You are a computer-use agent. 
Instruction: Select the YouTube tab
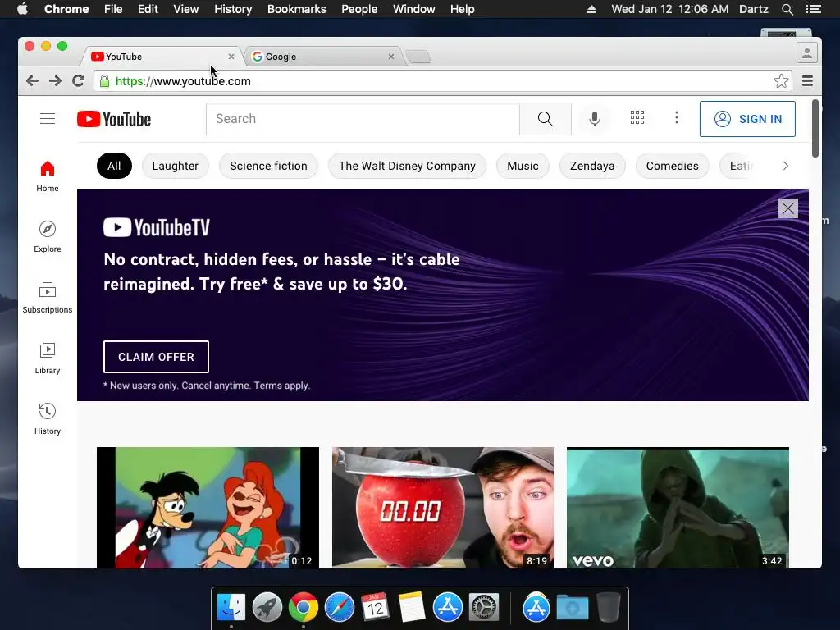tap(163, 57)
